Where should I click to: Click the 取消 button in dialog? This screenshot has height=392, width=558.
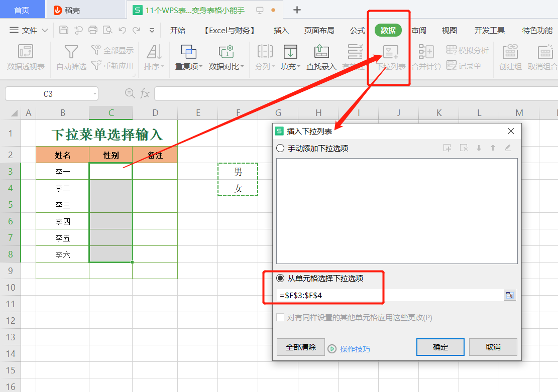pos(493,347)
